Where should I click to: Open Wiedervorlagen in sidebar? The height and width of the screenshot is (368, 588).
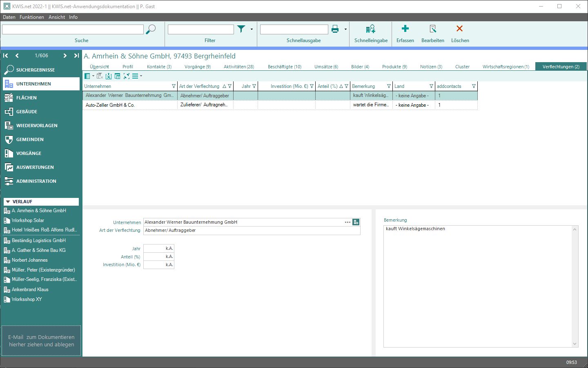pos(41,126)
